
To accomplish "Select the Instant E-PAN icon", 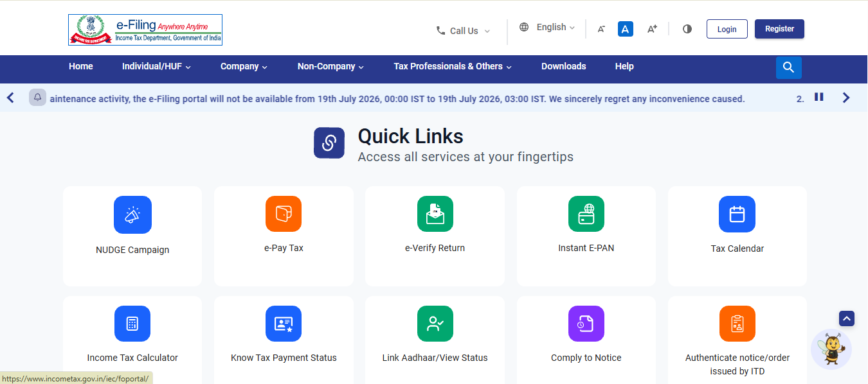I will 586,214.
